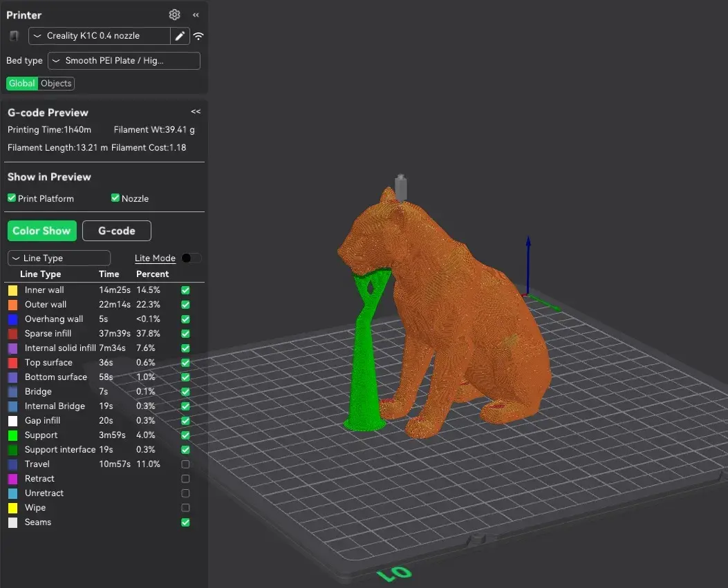
Task: Switch to the Objects tab
Action: (56, 83)
